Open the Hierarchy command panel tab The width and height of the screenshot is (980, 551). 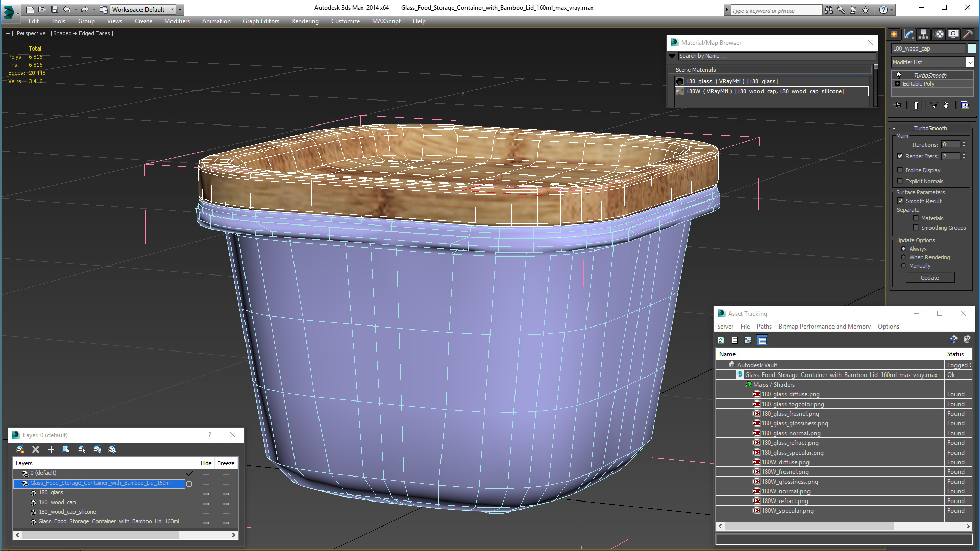[x=924, y=34]
